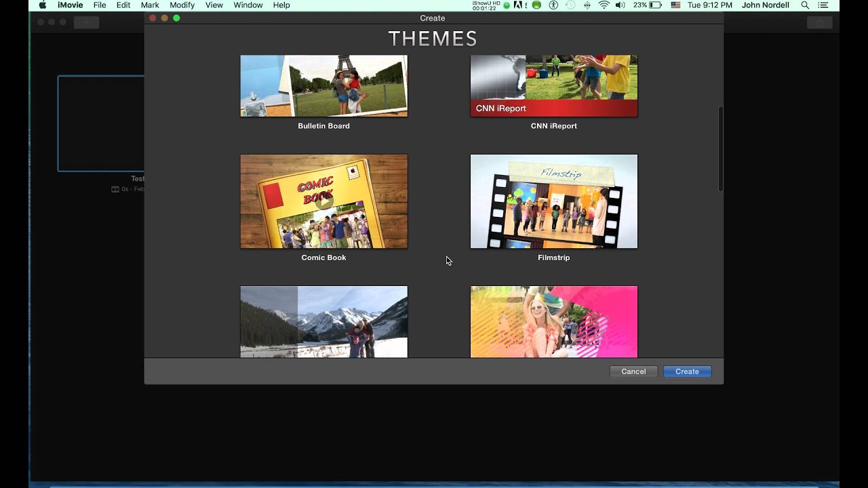Select the Bulletin Board theme thumbnail
Image resolution: width=868 pixels, height=488 pixels.
coord(324,86)
